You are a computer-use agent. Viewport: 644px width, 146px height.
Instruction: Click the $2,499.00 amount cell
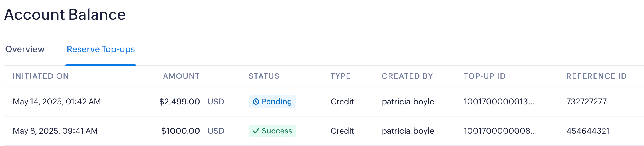pyautogui.click(x=179, y=102)
